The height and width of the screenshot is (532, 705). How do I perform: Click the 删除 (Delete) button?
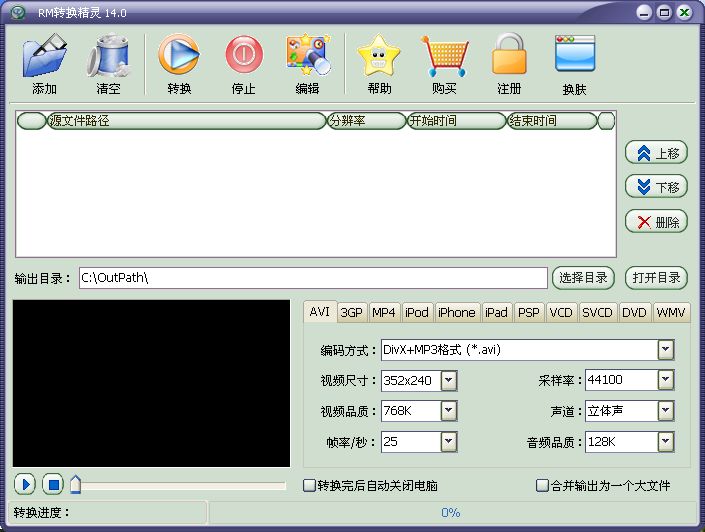[x=656, y=222]
